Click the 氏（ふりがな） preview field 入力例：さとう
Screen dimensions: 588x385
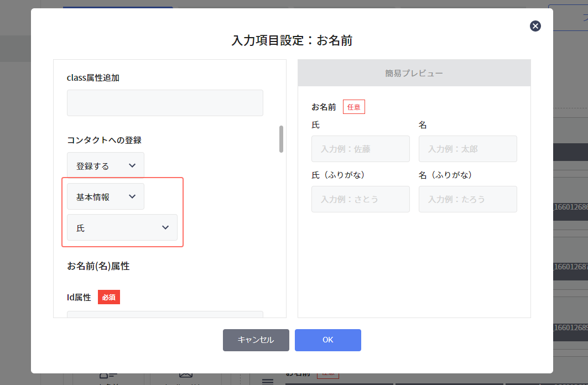tap(360, 199)
